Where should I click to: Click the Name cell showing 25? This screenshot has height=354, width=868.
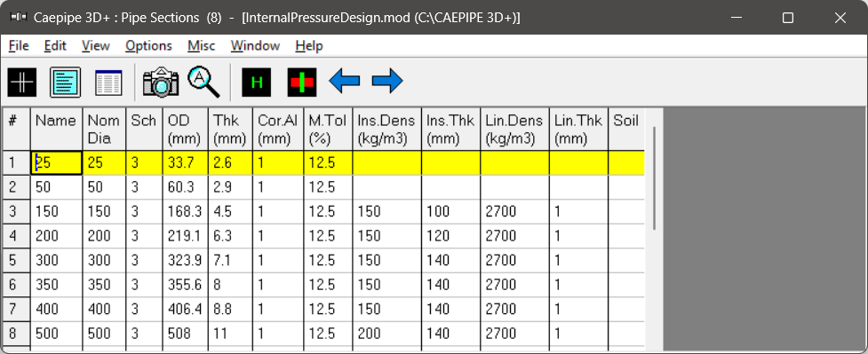coord(57,163)
